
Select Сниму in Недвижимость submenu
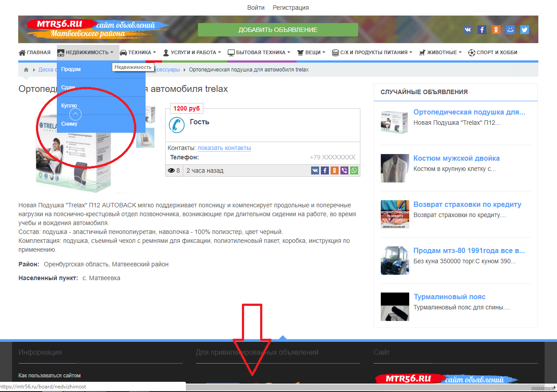[x=101, y=124]
